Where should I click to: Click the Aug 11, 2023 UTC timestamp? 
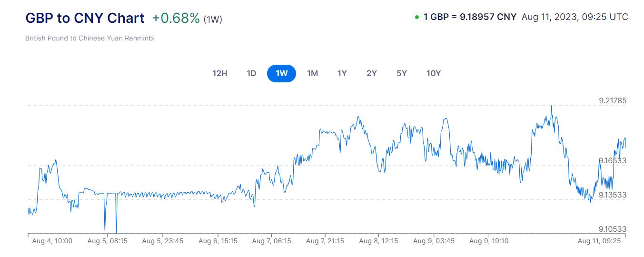(575, 17)
